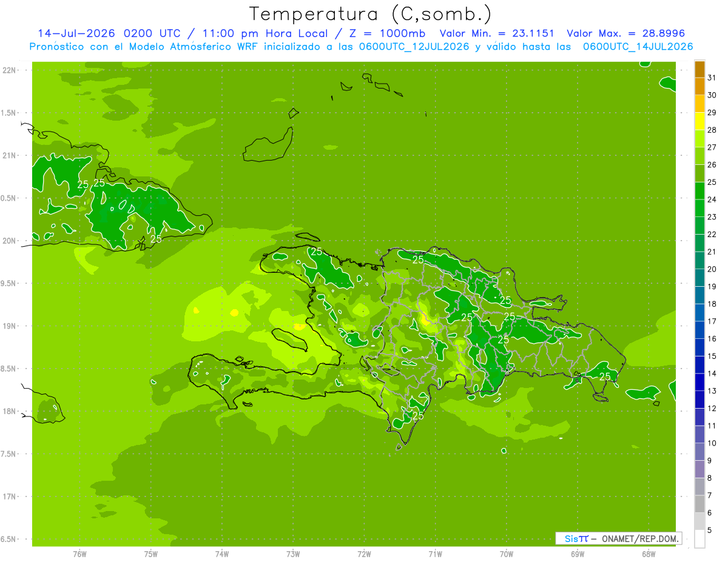The height and width of the screenshot is (562, 728).
Task: Click the '21N' latitude label
Action: [10, 155]
